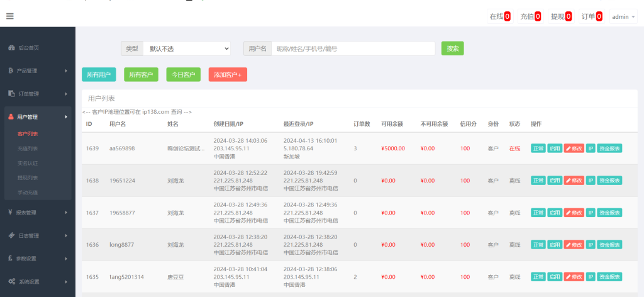Image resolution: width=644 pixels, height=297 pixels.
Task: Click 启用 button for 19651224
Action: (555, 181)
